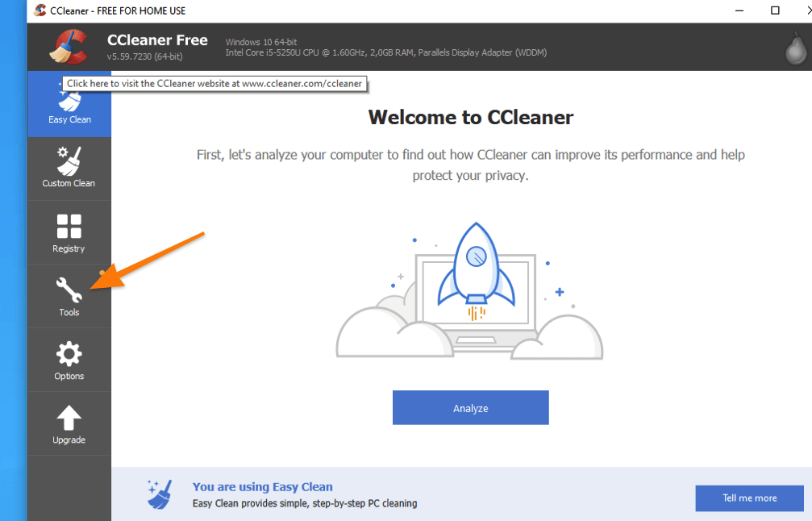The height and width of the screenshot is (521, 812).
Task: Open the Registry section
Action: tap(69, 233)
